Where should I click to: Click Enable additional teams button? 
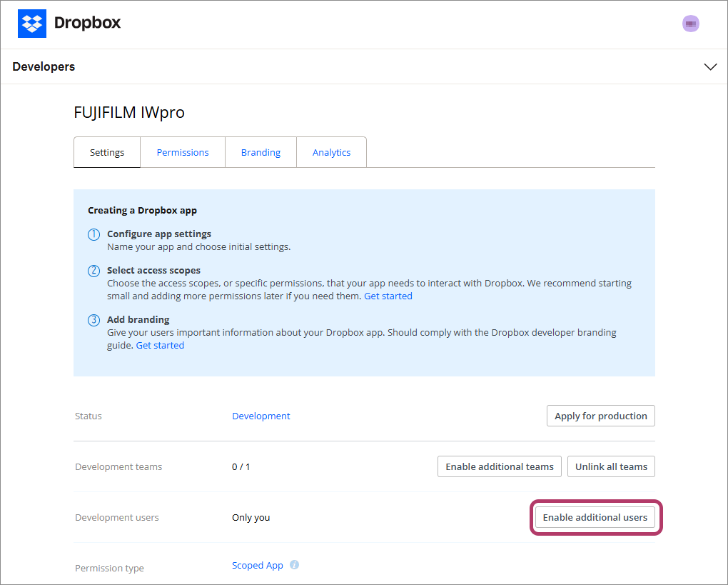(500, 466)
